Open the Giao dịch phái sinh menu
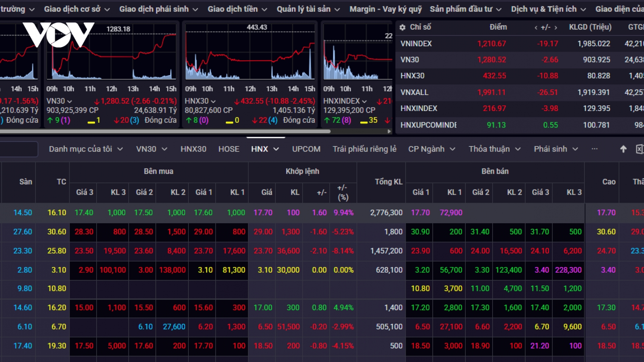The width and height of the screenshot is (644, 362). [x=159, y=9]
